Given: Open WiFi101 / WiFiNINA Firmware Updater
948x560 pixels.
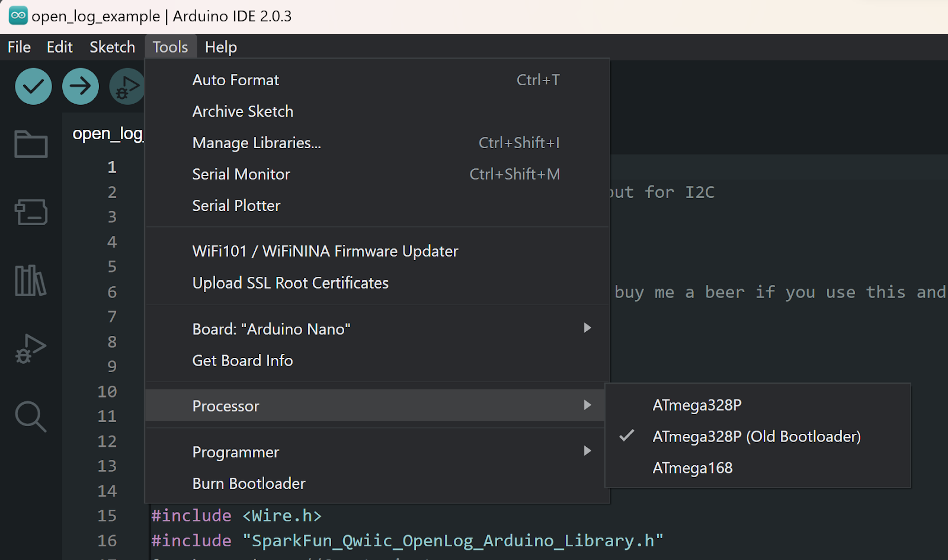Looking at the screenshot, I should pyautogui.click(x=377, y=251).
